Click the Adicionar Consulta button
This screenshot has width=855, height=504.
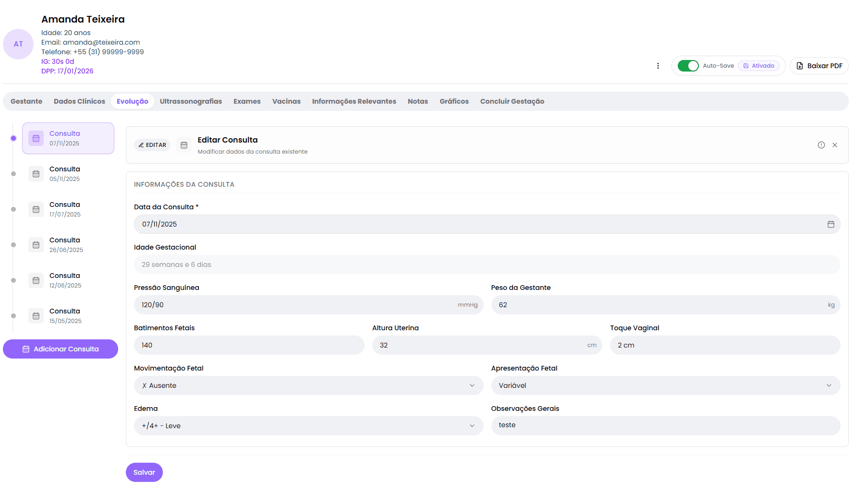(x=61, y=349)
